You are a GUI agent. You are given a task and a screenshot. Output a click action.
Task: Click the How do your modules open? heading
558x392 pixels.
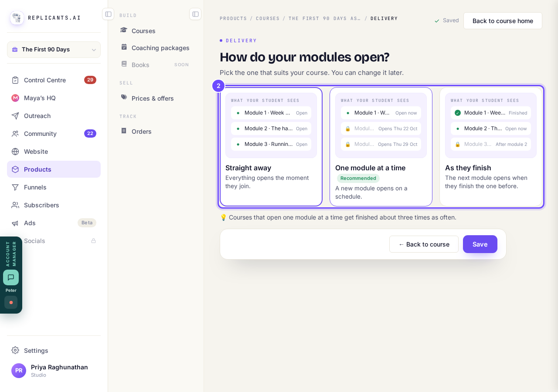click(305, 57)
